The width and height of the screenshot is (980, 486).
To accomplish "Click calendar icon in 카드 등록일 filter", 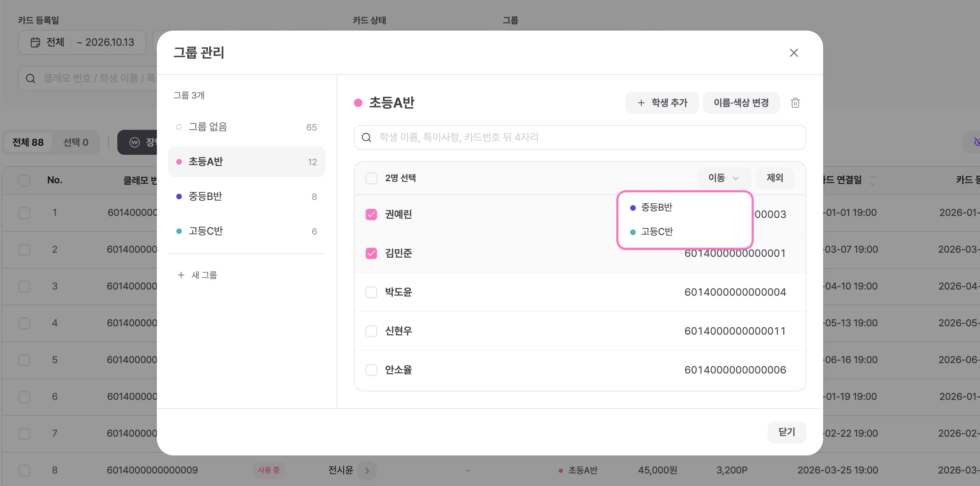I will click(35, 42).
